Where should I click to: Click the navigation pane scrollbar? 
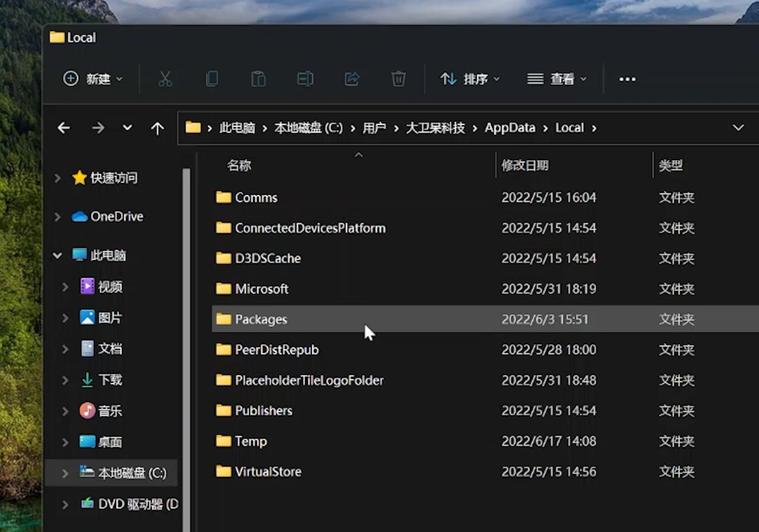pos(186,350)
